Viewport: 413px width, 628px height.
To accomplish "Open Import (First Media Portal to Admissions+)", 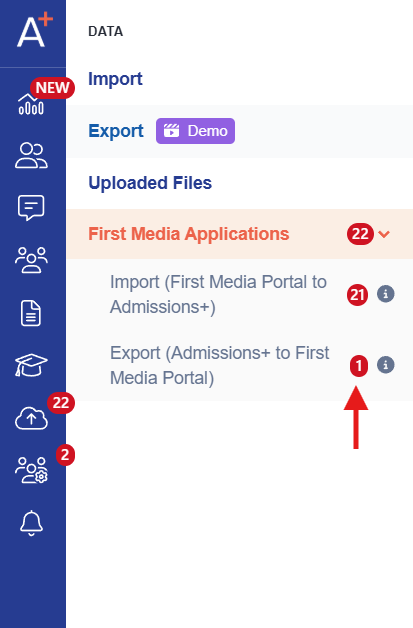I will point(218,294).
